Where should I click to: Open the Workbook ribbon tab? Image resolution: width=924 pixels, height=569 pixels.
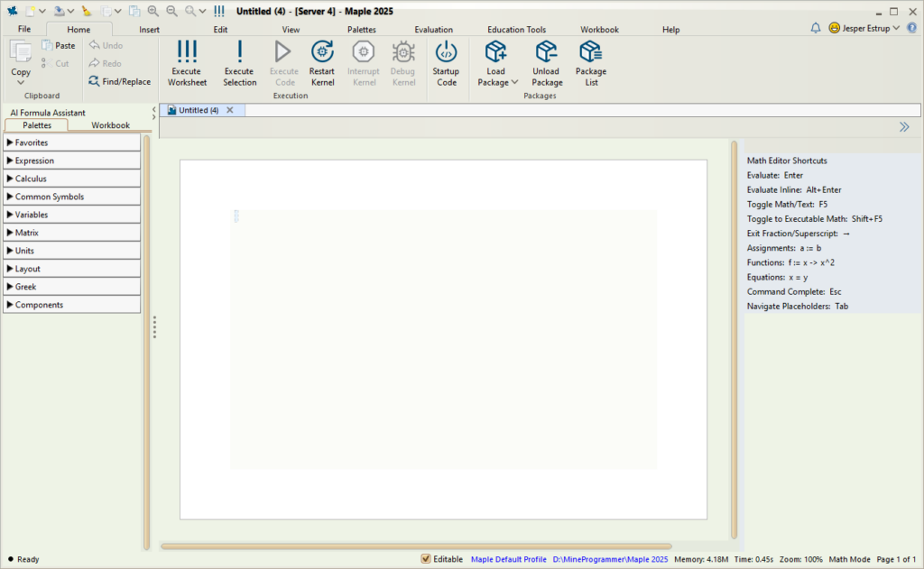[599, 30]
